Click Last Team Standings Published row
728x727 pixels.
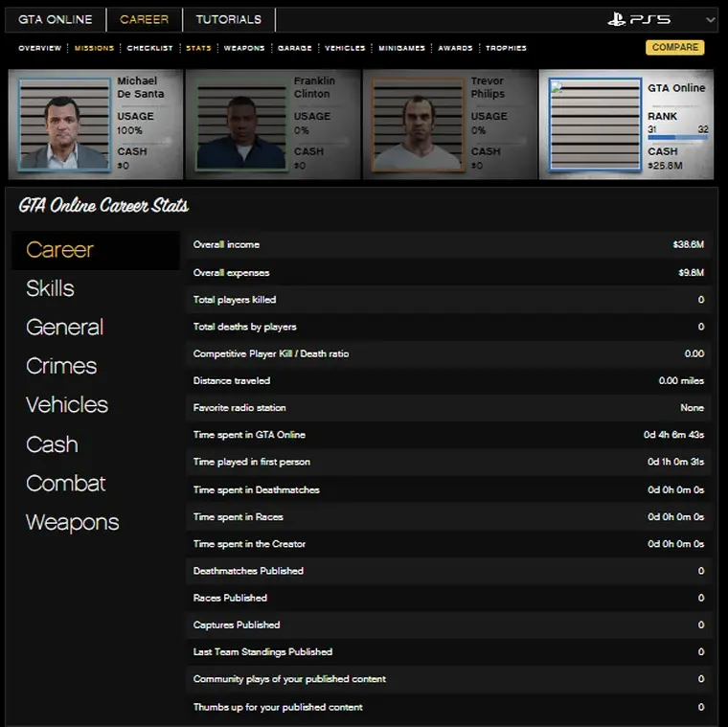(448, 651)
